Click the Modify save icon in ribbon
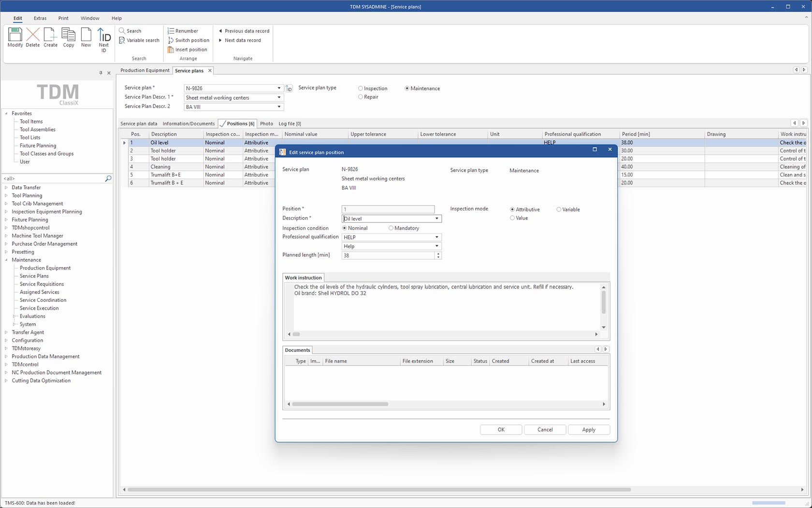This screenshot has width=812, height=508. (15, 34)
